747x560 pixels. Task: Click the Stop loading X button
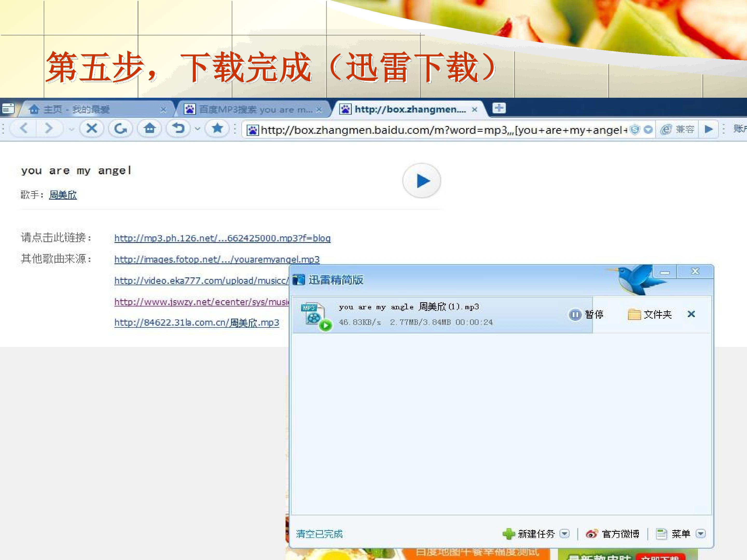(x=92, y=129)
